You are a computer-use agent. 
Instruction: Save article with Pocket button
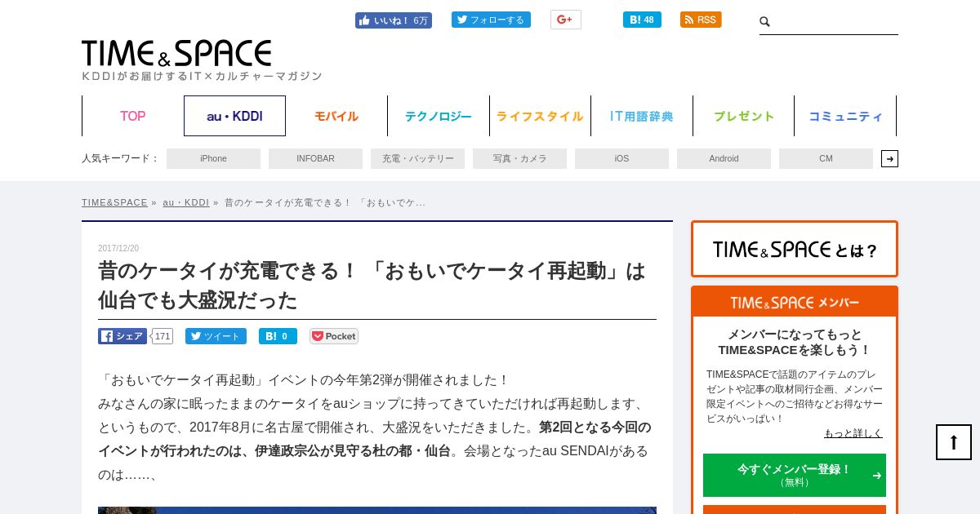click(334, 336)
